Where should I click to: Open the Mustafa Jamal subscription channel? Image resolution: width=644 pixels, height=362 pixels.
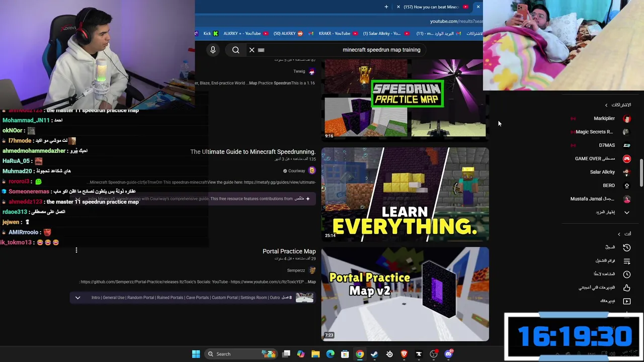click(x=592, y=199)
